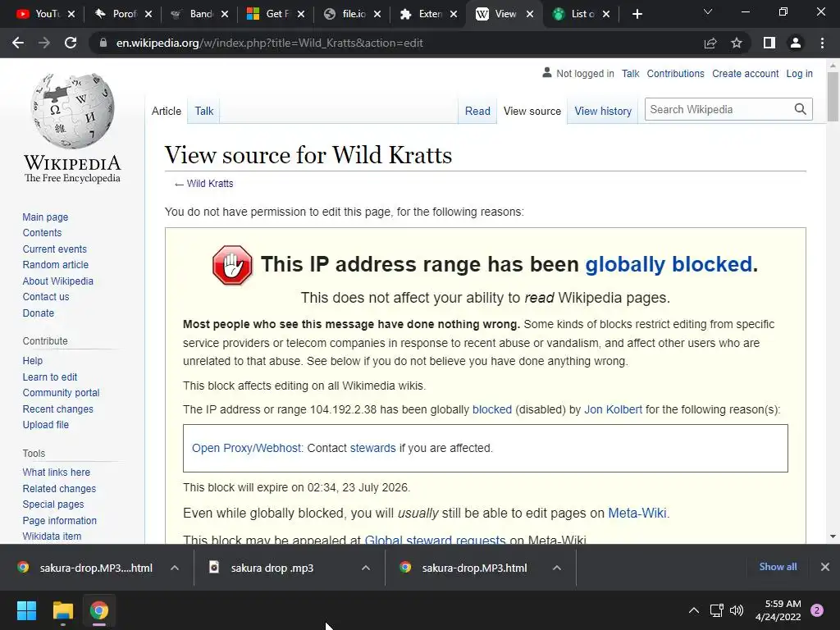840x630 pixels.
Task: Click the Chrome taskbar icon
Action: [x=99, y=610]
